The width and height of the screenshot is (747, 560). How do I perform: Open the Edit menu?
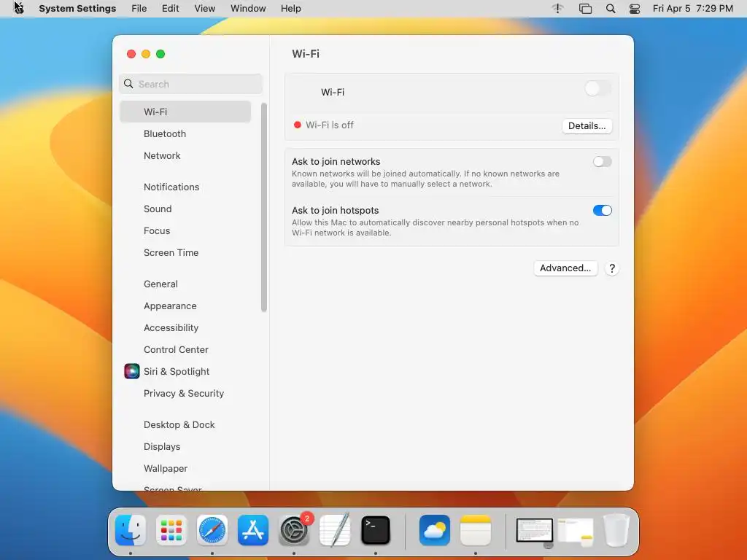pyautogui.click(x=170, y=9)
